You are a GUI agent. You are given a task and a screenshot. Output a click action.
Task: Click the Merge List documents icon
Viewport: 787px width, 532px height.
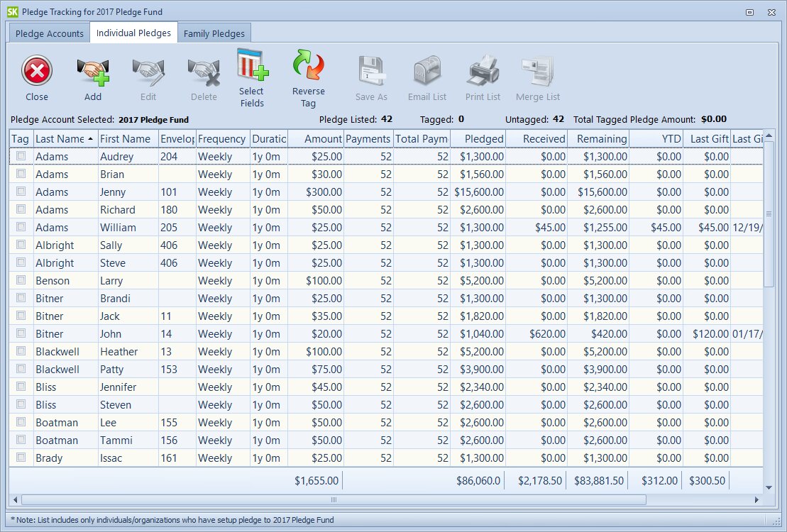(x=537, y=71)
